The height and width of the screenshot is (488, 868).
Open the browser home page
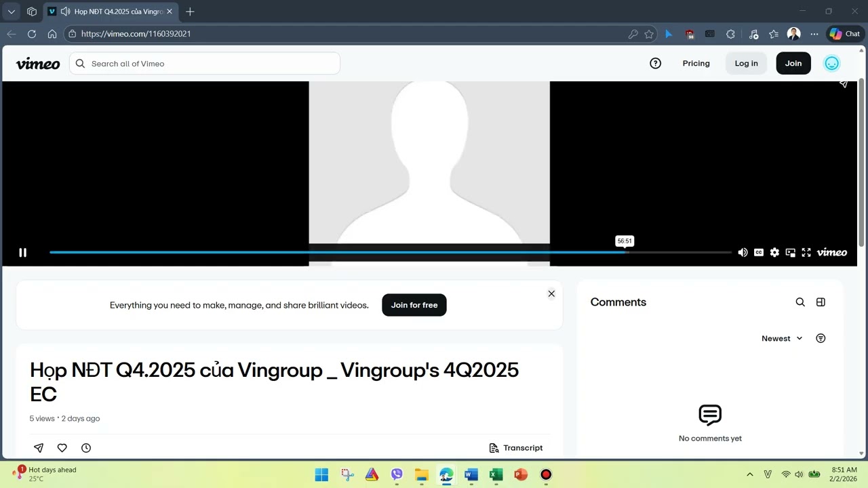[52, 34]
